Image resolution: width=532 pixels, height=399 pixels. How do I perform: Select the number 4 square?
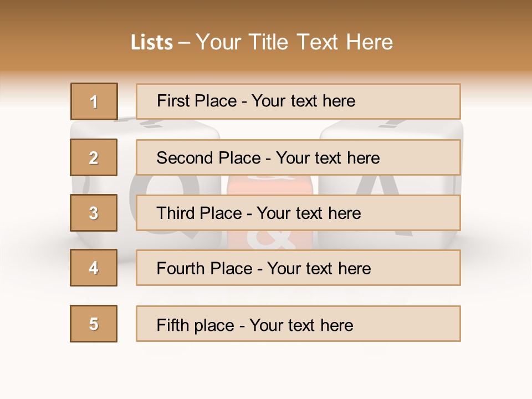[94, 268]
